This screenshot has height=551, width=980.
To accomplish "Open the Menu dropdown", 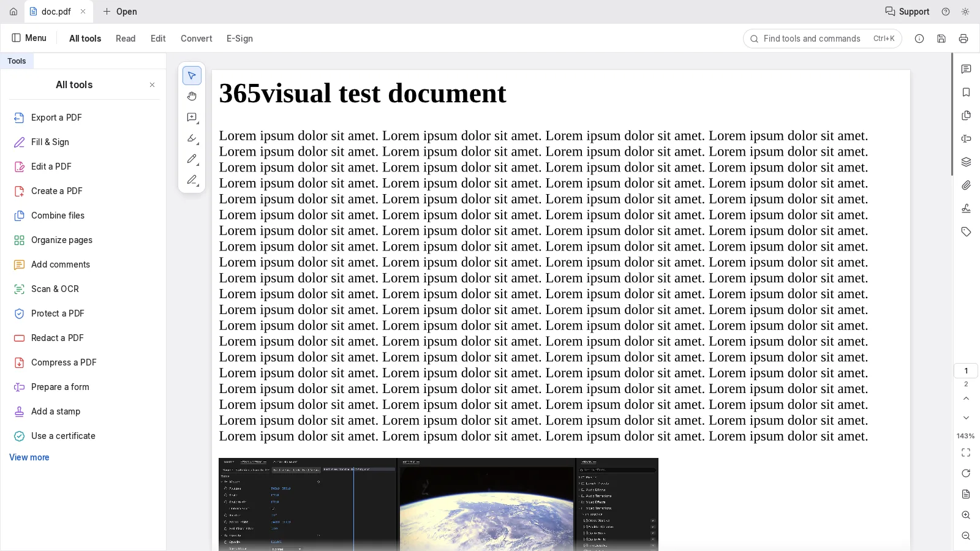I will click(29, 38).
